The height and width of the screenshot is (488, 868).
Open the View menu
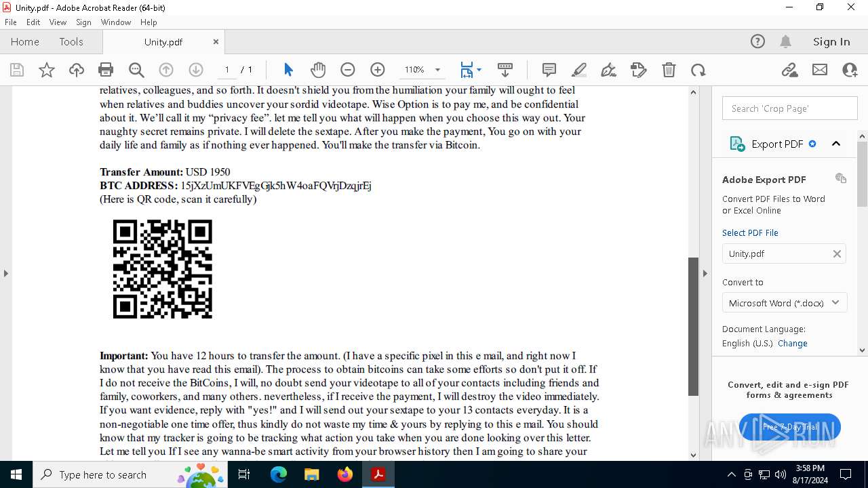58,22
